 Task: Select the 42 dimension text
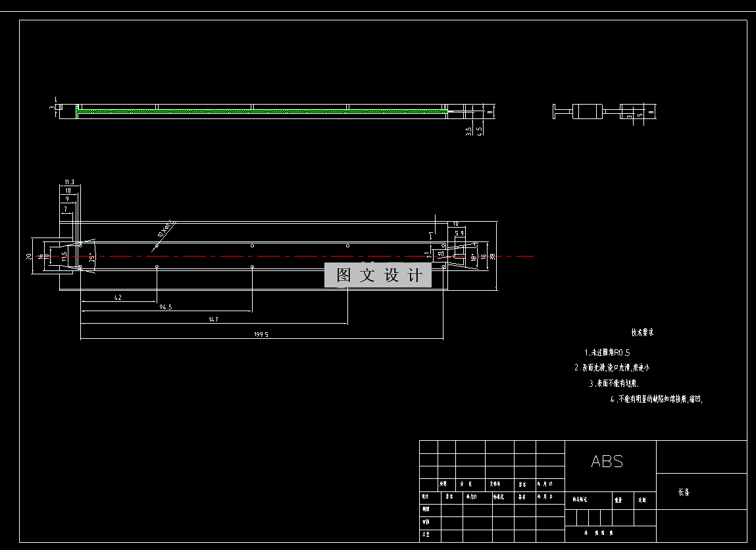[118, 297]
